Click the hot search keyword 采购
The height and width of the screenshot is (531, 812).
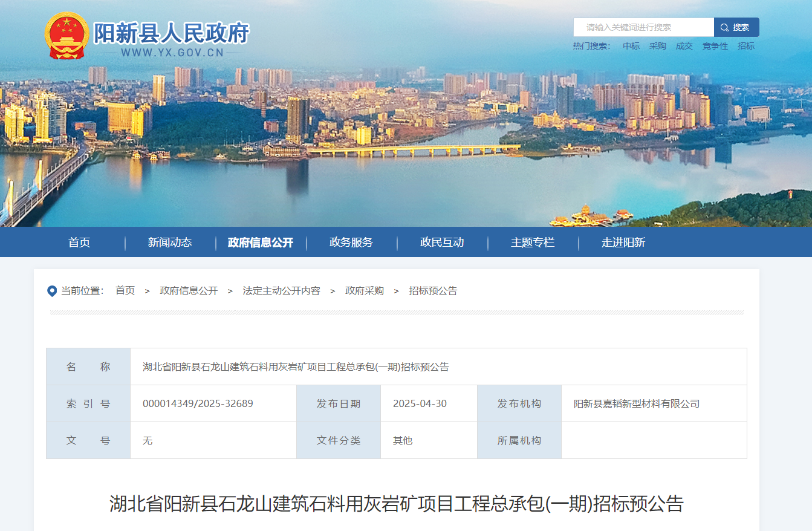click(658, 46)
